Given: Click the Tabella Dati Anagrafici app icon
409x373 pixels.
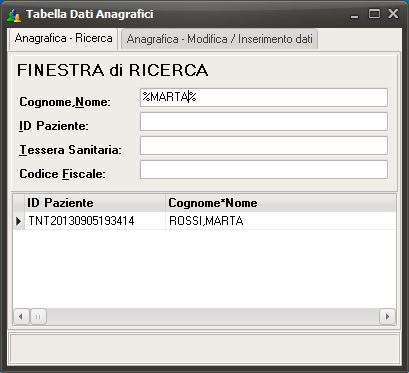Looking at the screenshot, I should (14, 15).
